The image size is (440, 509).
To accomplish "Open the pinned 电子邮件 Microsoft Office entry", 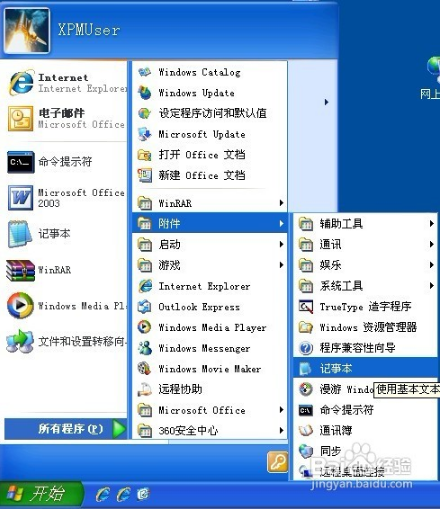I will [66, 118].
